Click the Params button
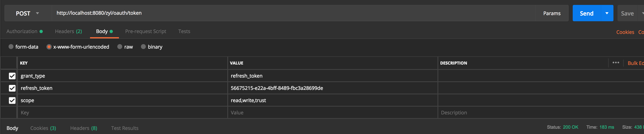The height and width of the screenshot is (134, 644). click(x=552, y=13)
